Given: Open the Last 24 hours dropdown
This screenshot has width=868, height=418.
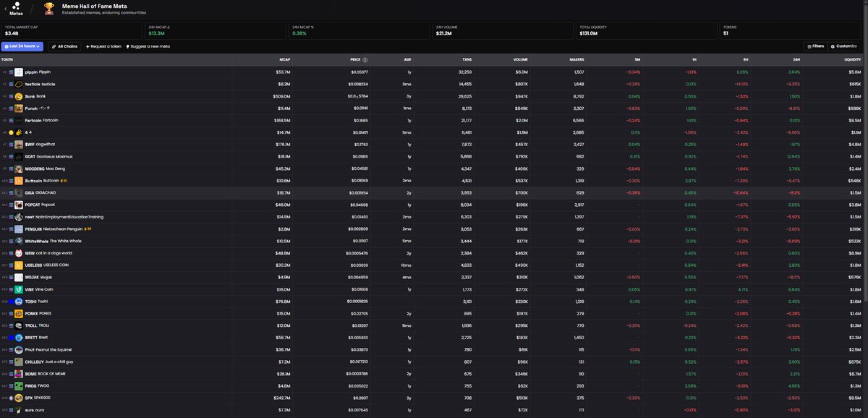Looking at the screenshot, I should 23,46.
